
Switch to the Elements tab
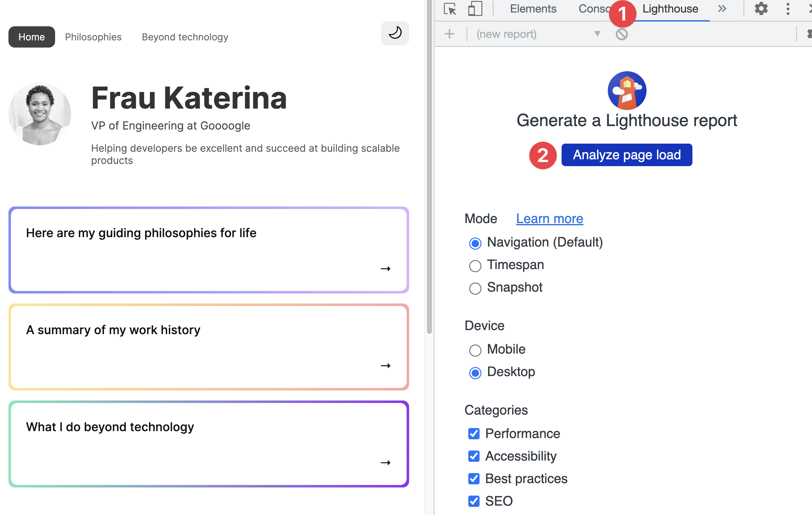point(533,9)
